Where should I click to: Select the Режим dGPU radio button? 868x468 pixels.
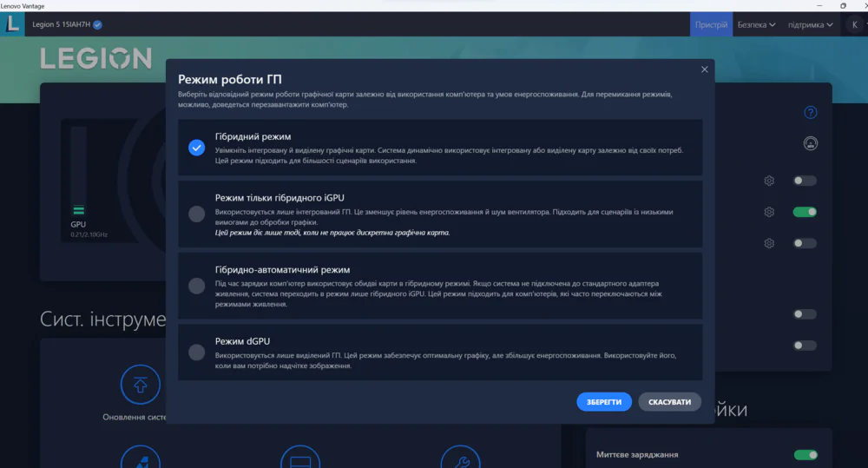[x=196, y=353]
